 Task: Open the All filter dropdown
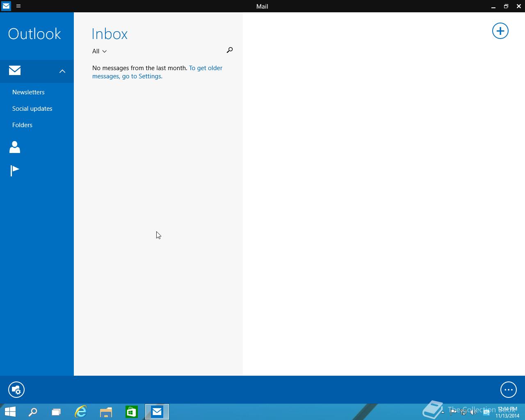(99, 51)
